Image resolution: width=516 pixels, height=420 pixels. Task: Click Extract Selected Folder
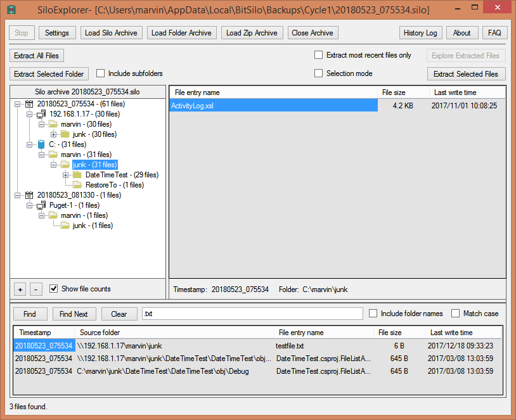pos(49,74)
